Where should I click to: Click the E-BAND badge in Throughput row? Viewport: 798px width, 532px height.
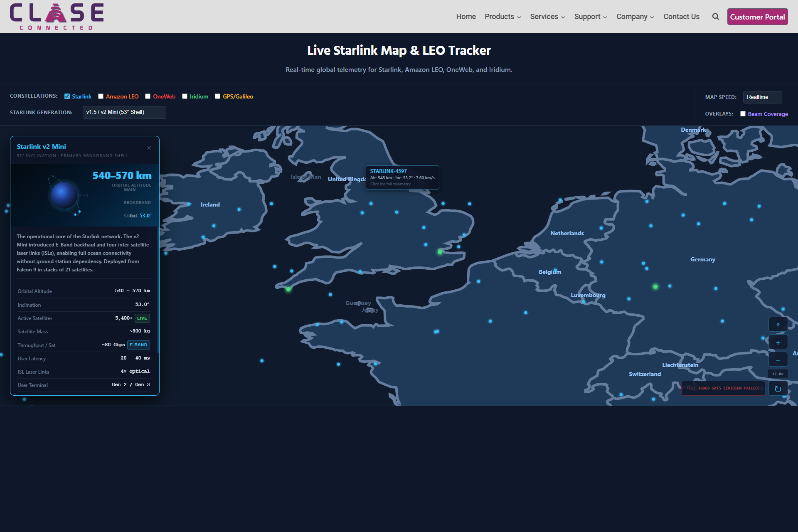coord(138,345)
